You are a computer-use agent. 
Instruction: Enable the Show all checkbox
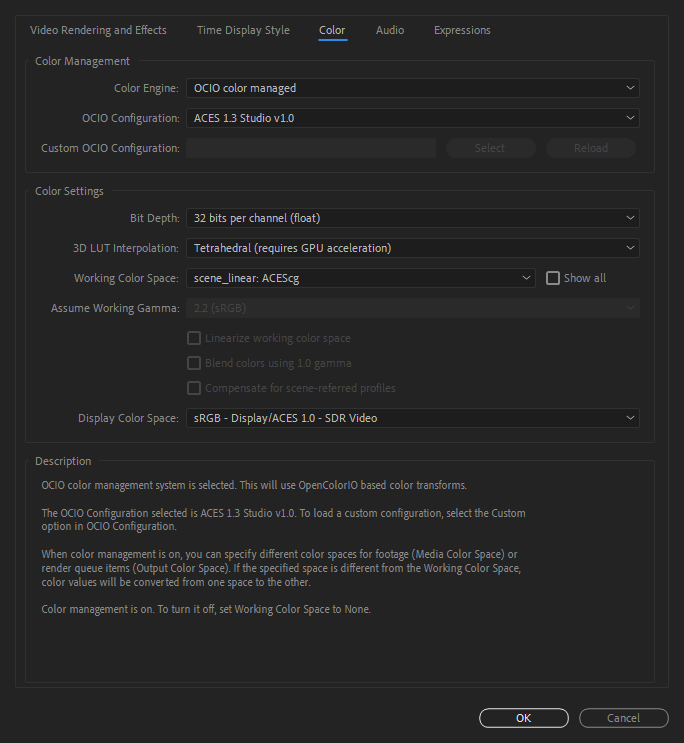click(553, 278)
